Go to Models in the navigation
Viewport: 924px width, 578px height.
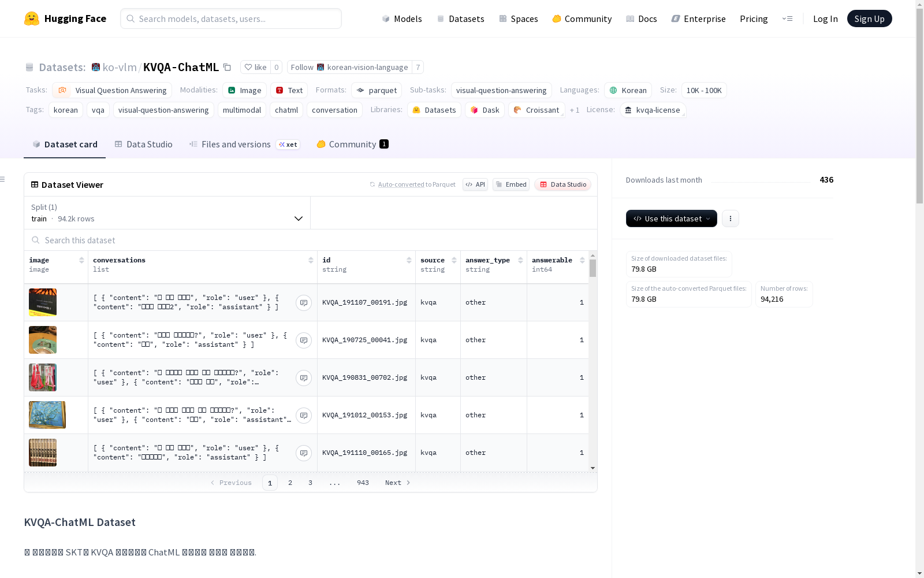point(402,18)
